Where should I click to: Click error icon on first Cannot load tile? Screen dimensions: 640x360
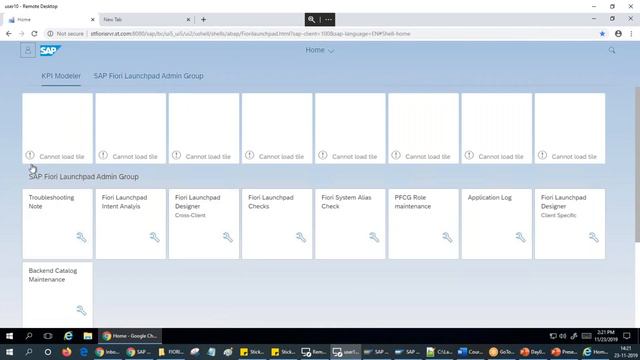click(30, 155)
